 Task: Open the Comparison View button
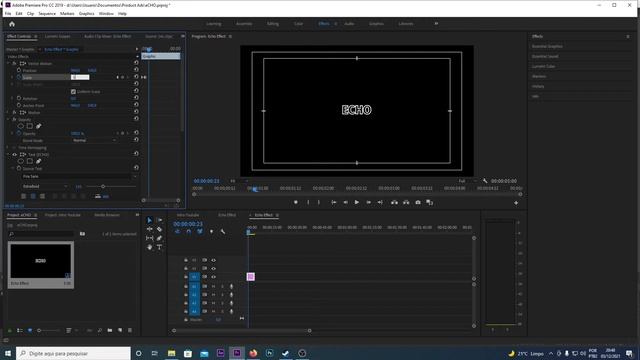coord(429,202)
